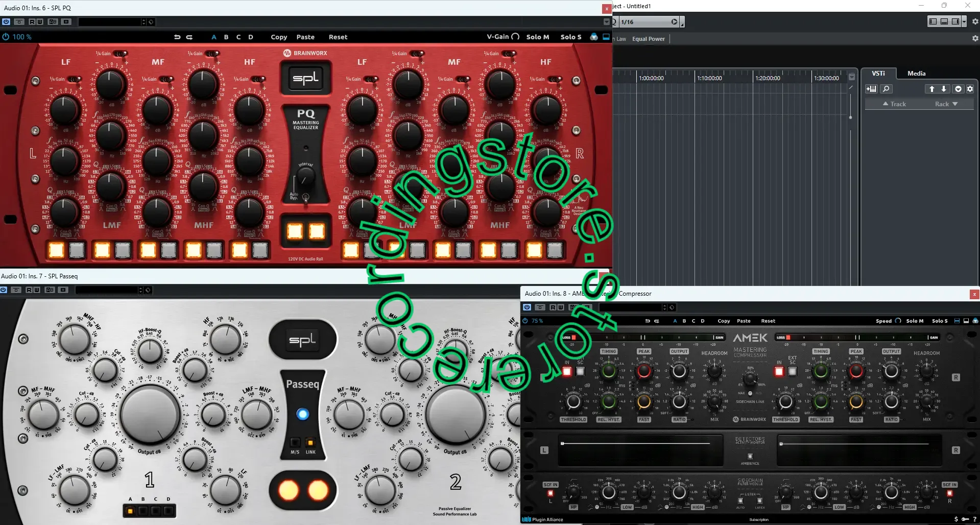The height and width of the screenshot is (525, 980).
Task: Click the Plugin Alliance logo
Action: [x=542, y=519]
